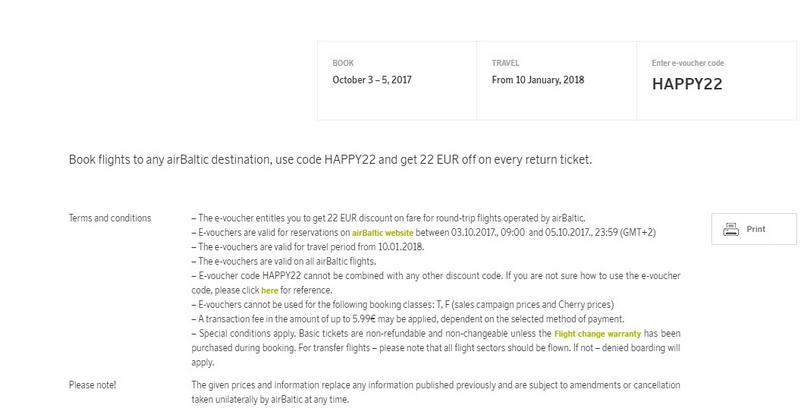Click the TRAVEL panel heading
Image resolution: width=800 pixels, height=415 pixels.
pyautogui.click(x=505, y=63)
